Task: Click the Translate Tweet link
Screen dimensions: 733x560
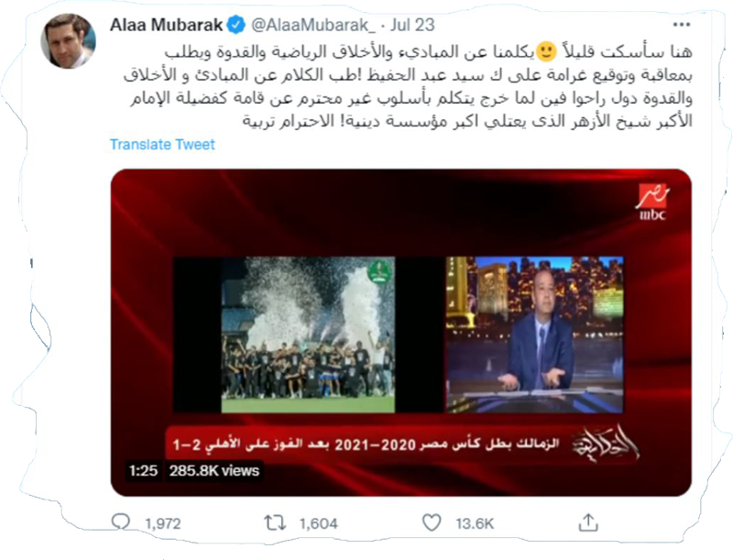Action: [162, 145]
